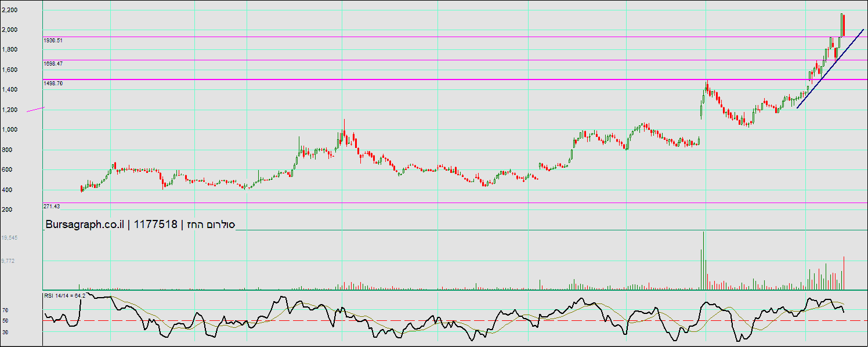This screenshot has height=347, width=868.
Task: Click the 2,200 price axis label
Action: [x=9, y=10]
